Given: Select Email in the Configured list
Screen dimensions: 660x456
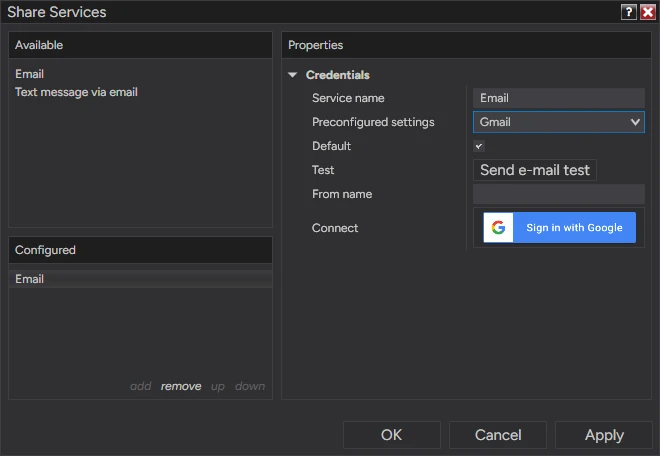Looking at the screenshot, I should 140,279.
